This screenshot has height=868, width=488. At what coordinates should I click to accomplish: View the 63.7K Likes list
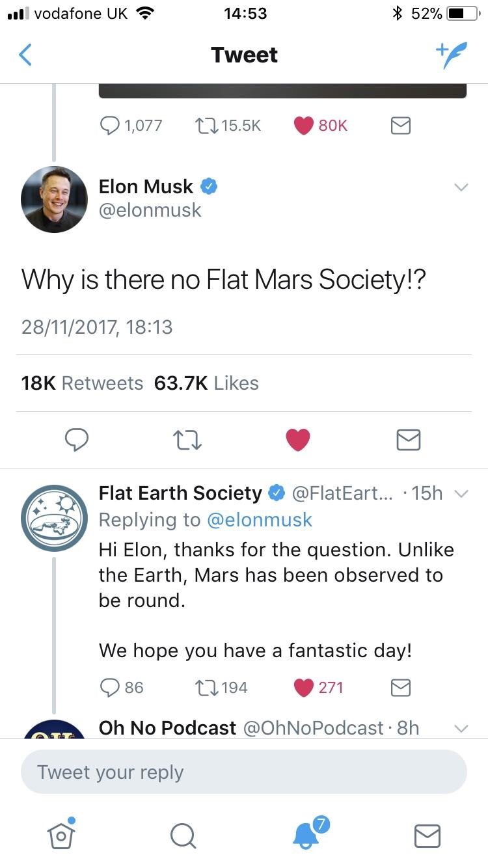click(206, 383)
